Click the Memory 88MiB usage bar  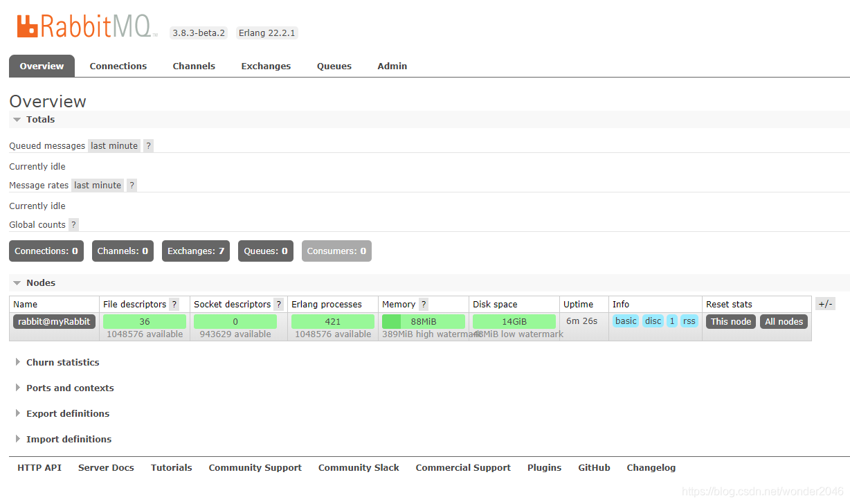424,322
